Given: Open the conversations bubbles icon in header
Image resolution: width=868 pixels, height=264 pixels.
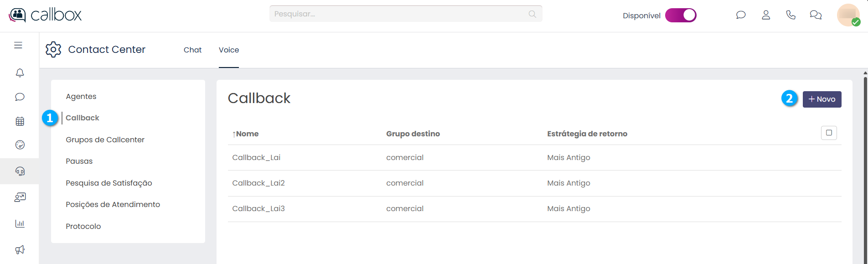Looking at the screenshot, I should click(x=816, y=15).
